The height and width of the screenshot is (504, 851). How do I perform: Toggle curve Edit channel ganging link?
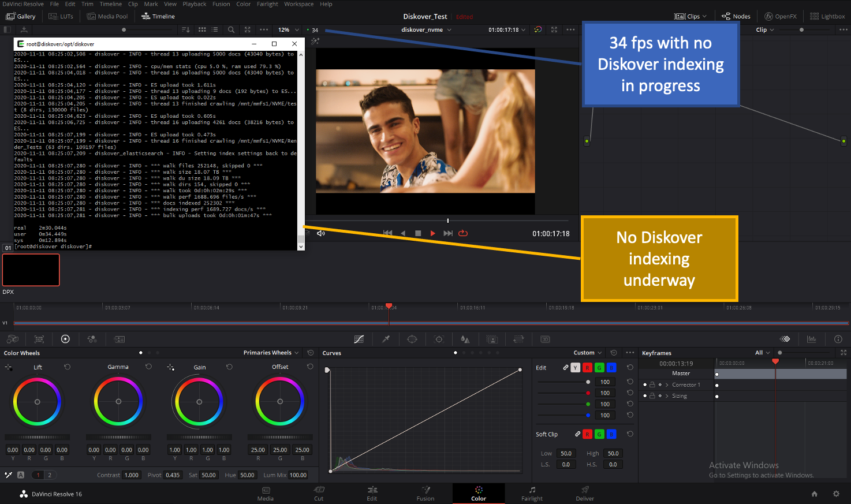[x=566, y=368]
